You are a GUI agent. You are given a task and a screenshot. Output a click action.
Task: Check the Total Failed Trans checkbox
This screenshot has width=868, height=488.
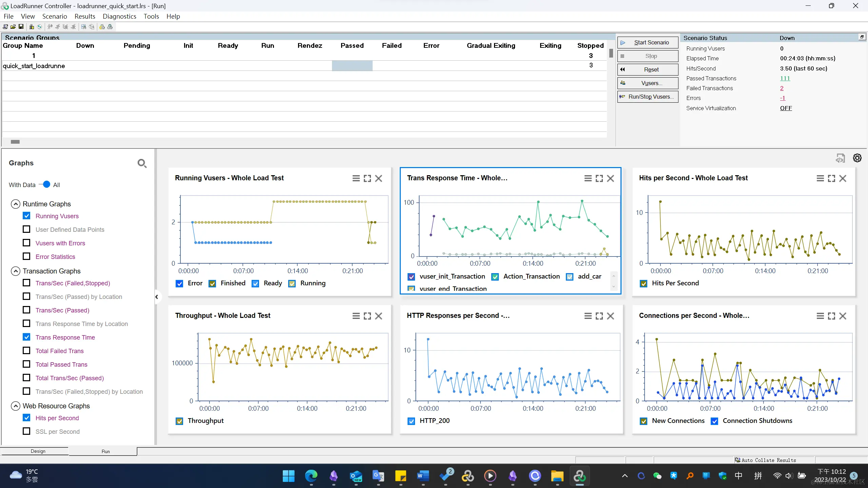point(26,350)
